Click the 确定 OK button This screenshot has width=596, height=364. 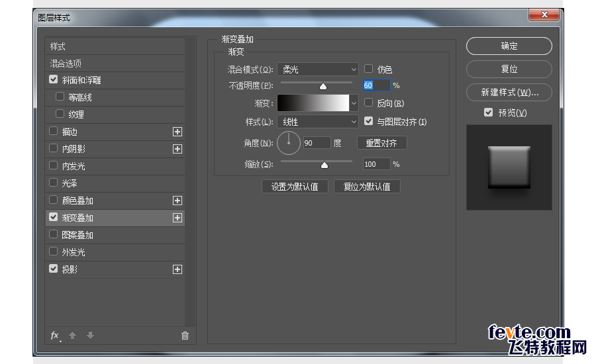click(x=509, y=46)
